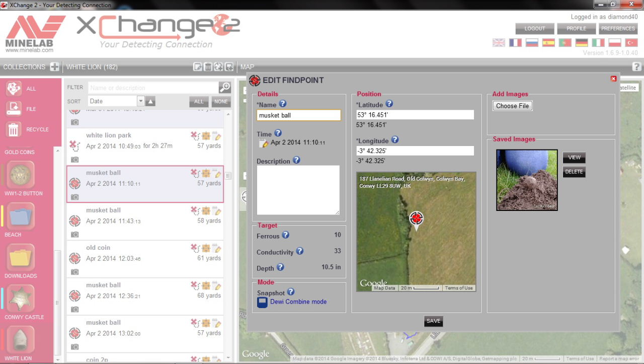Image resolution: width=644 pixels, height=364 pixels.
Task: Click VIEW for saved image
Action: coord(574,157)
